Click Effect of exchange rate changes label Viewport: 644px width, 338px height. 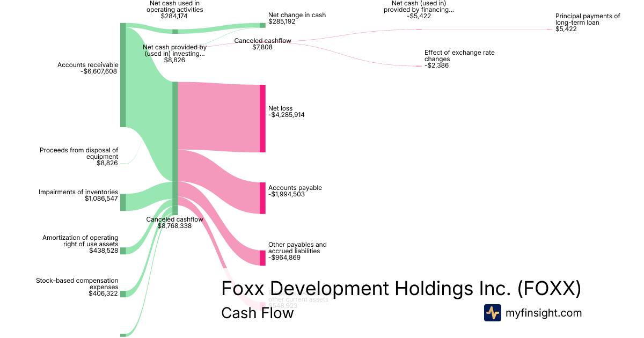459,59
